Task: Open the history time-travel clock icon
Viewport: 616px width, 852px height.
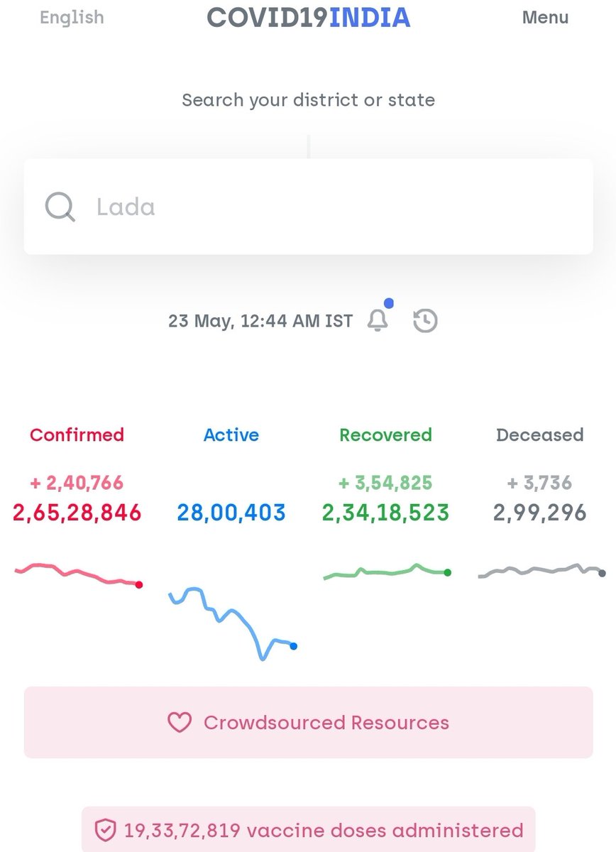Action: click(x=425, y=321)
